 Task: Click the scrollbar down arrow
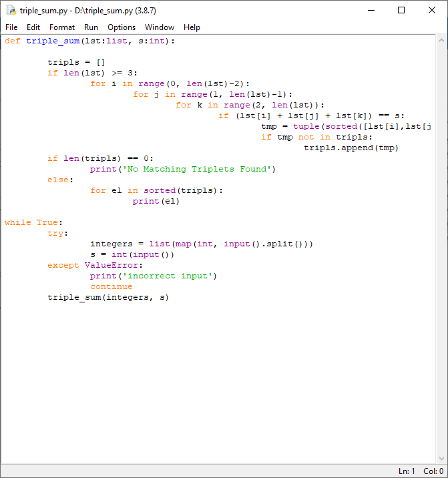(440, 459)
